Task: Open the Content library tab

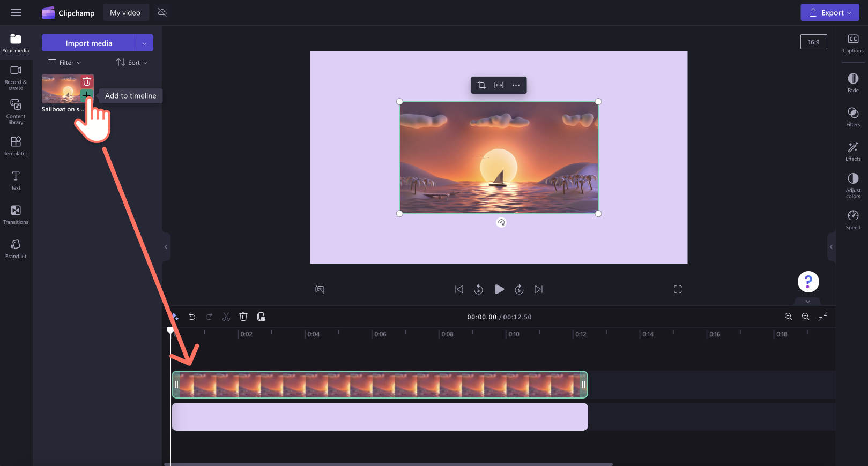Action: (x=16, y=112)
